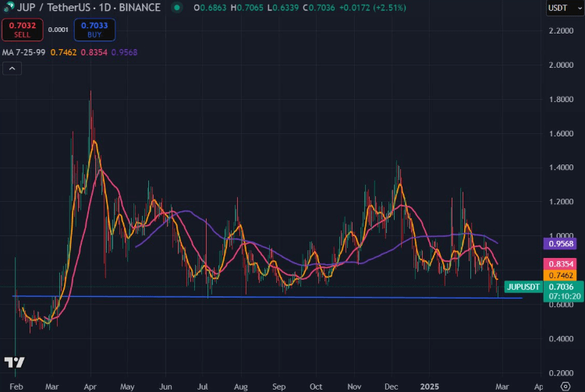Click the orange 0.7462 price axis label
585x392 pixels.
[x=561, y=275]
